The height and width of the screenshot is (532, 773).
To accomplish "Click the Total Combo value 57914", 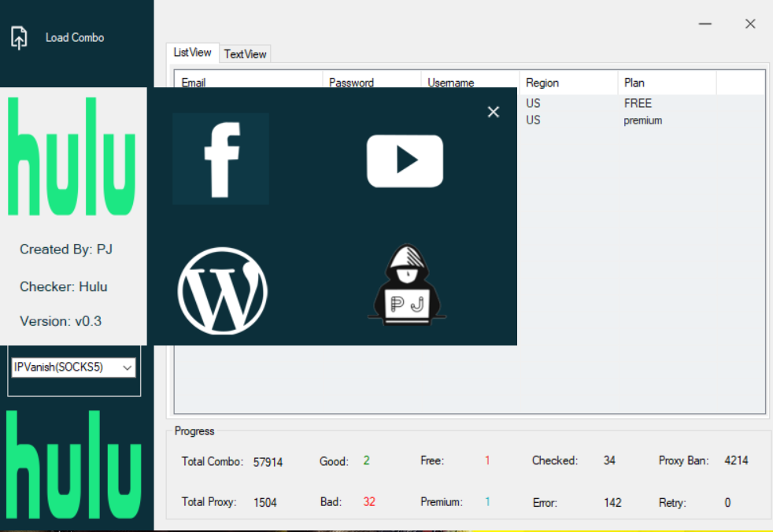I will coord(268,462).
